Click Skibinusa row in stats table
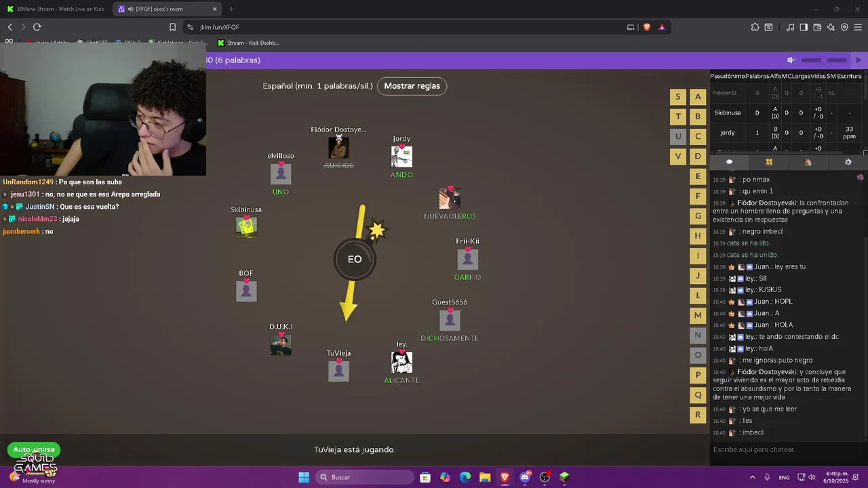868x488 pixels. click(786, 113)
